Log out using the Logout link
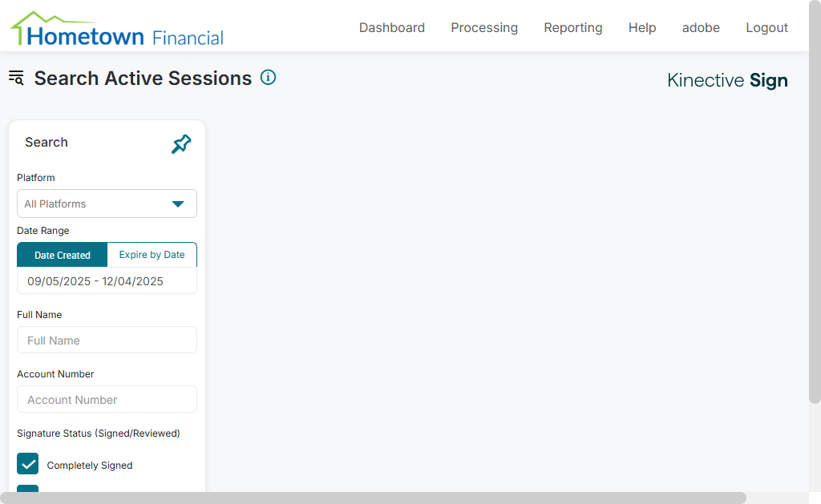821x504 pixels. click(x=766, y=28)
